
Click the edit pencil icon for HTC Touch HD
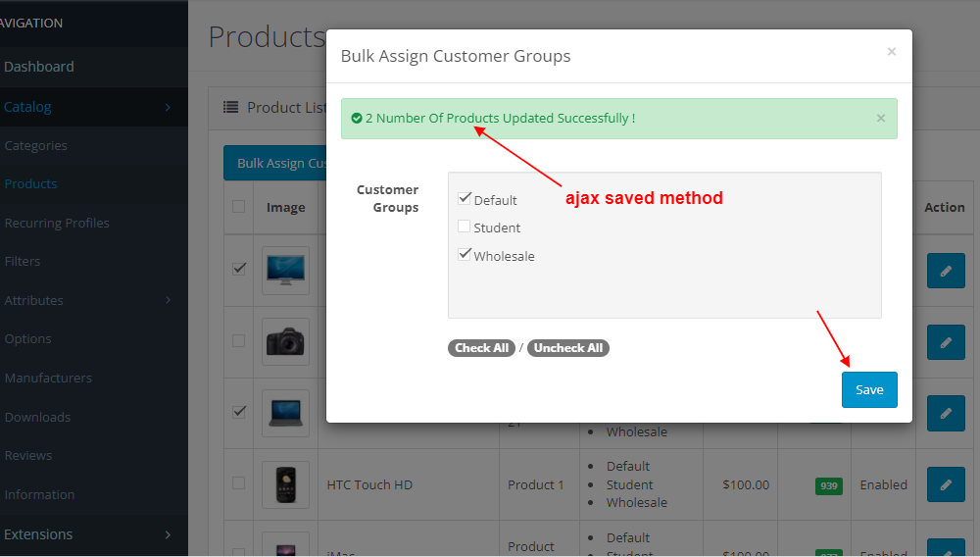pos(945,484)
